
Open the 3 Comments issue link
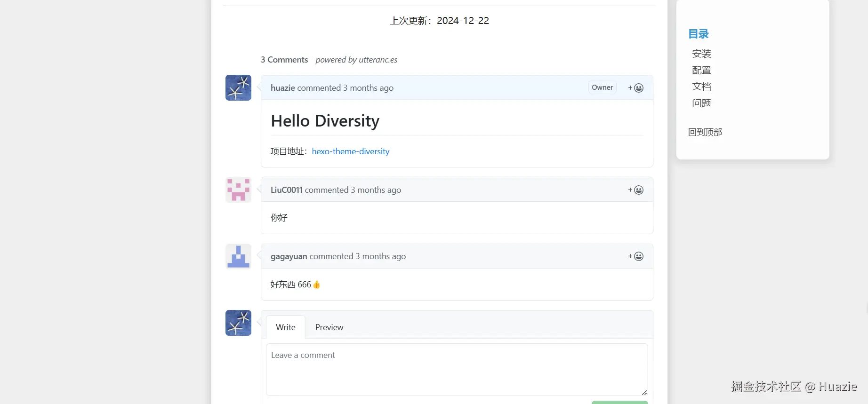(x=284, y=60)
